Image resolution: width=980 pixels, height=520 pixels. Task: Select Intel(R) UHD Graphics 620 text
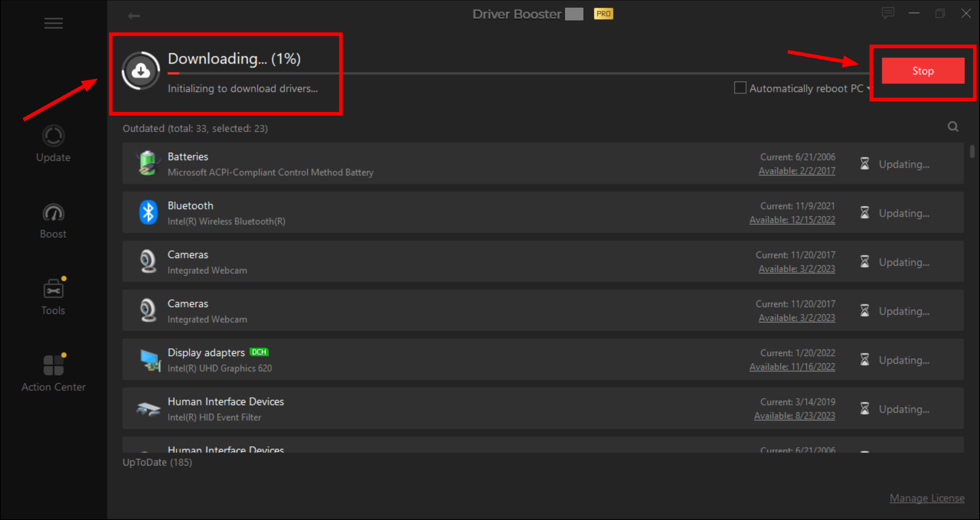(x=220, y=368)
